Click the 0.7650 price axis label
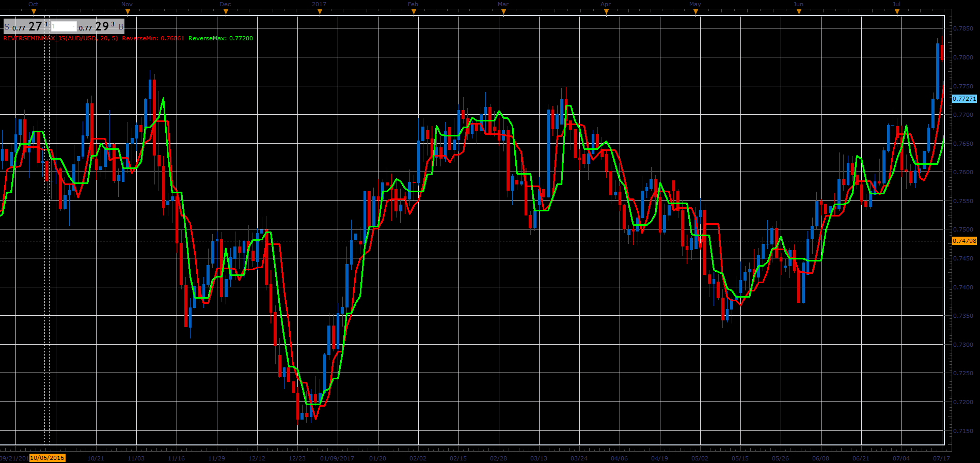Viewport: 980px width, 463px height. [963, 144]
